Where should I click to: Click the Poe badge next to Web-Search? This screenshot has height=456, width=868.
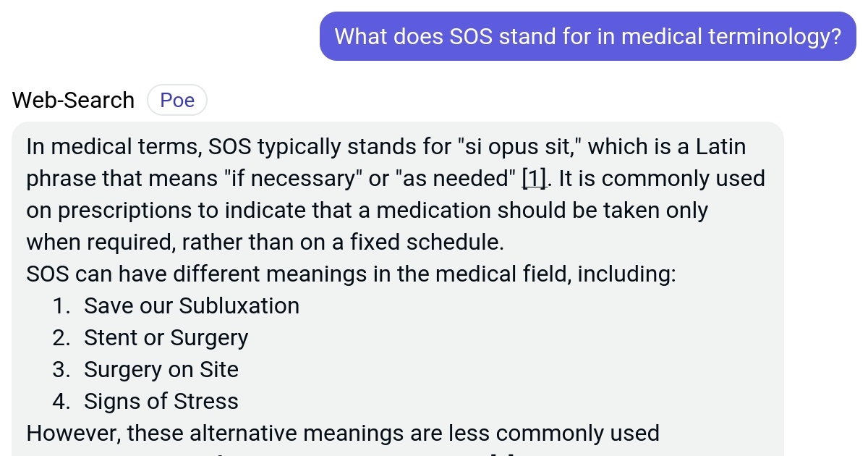[177, 100]
